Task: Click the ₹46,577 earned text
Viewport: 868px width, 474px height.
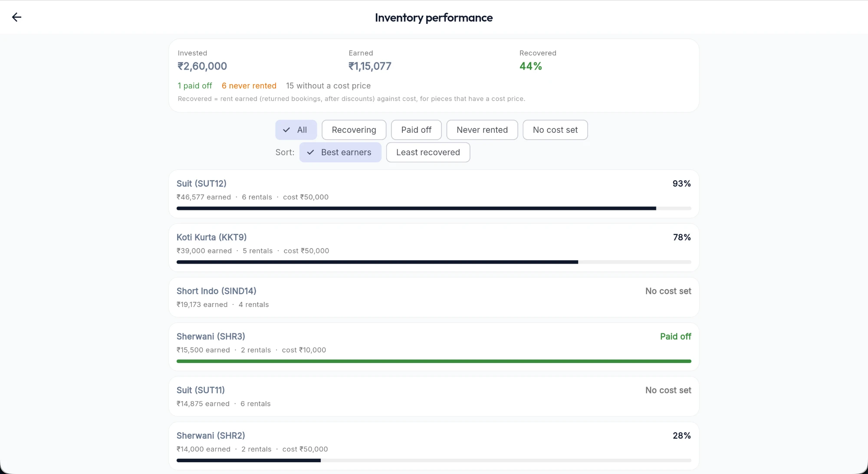Action: coord(204,197)
